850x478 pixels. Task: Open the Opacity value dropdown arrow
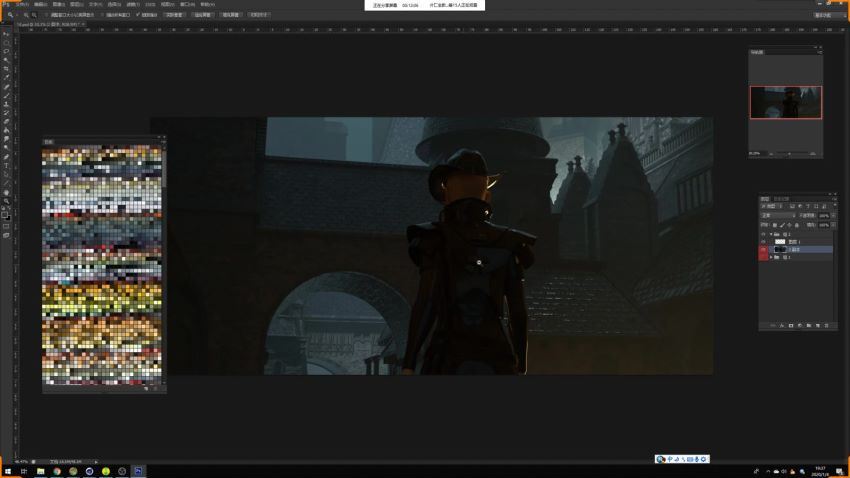[833, 216]
